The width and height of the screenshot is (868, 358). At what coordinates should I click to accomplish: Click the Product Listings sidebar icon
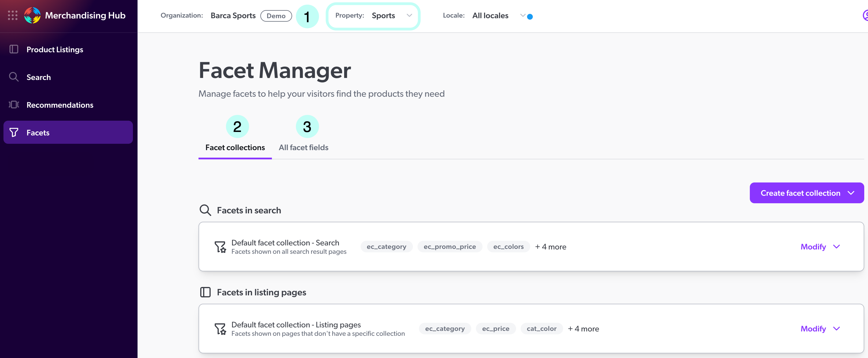(x=14, y=49)
